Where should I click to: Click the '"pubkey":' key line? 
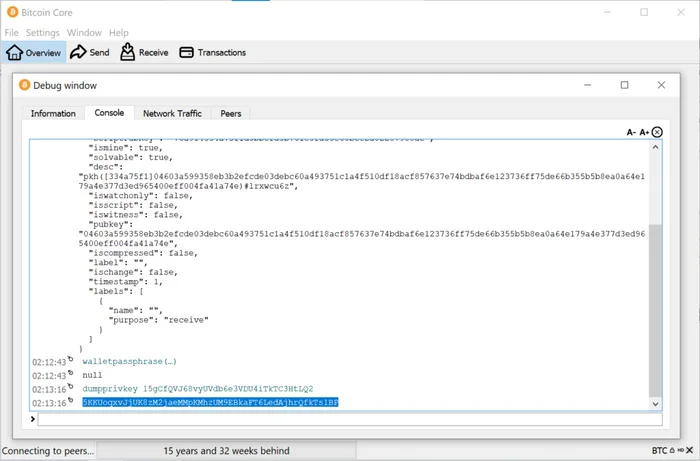tap(111, 224)
